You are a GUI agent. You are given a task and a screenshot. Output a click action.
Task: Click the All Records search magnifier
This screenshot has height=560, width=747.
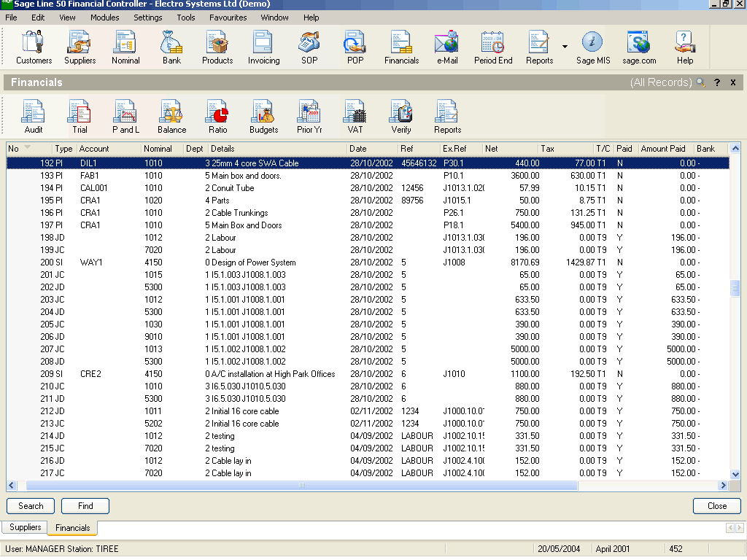click(x=700, y=82)
